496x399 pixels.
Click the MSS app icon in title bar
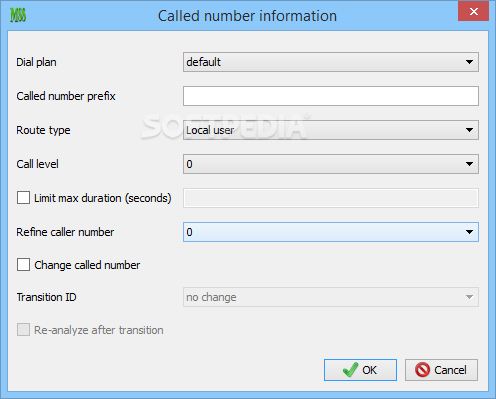(x=18, y=15)
